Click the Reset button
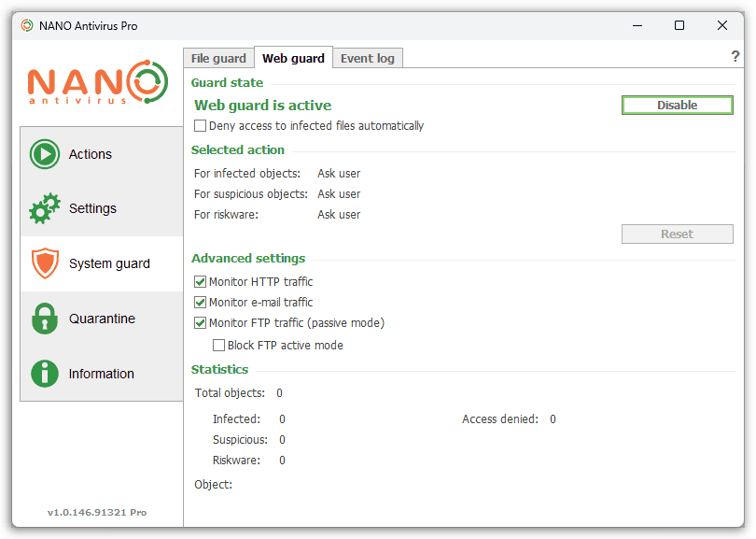The width and height of the screenshot is (756, 539). (x=678, y=234)
